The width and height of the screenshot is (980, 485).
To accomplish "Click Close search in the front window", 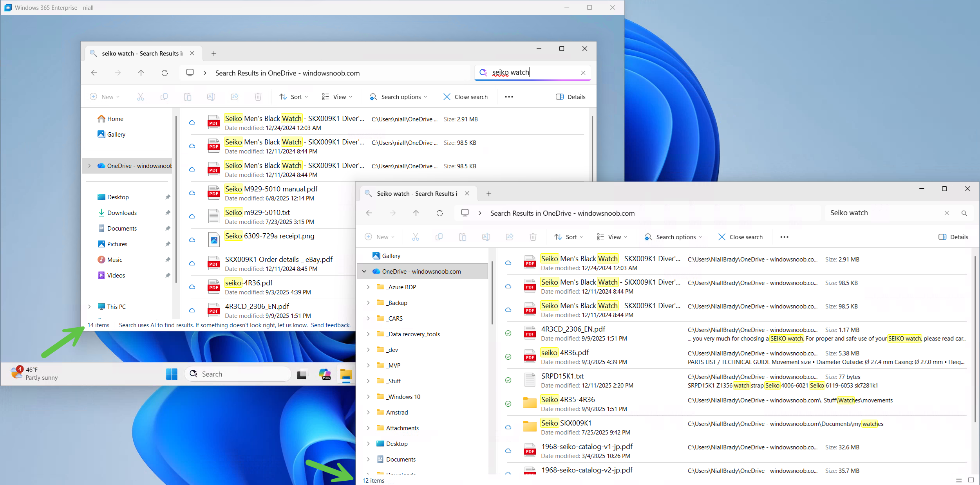I will pos(740,237).
